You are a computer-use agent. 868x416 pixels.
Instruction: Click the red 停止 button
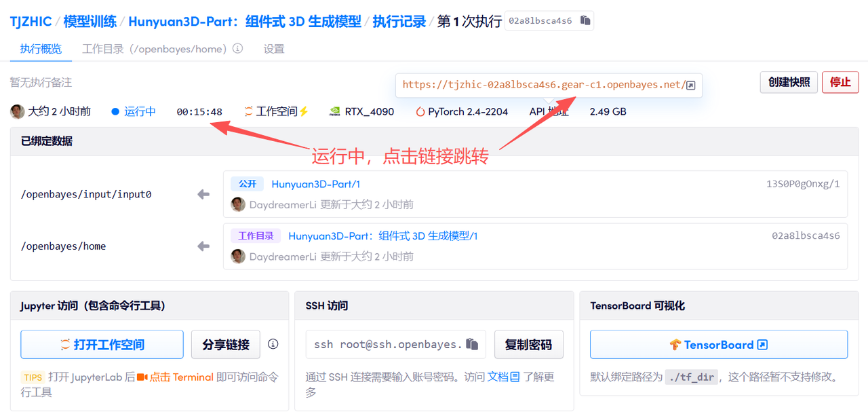[x=840, y=82]
